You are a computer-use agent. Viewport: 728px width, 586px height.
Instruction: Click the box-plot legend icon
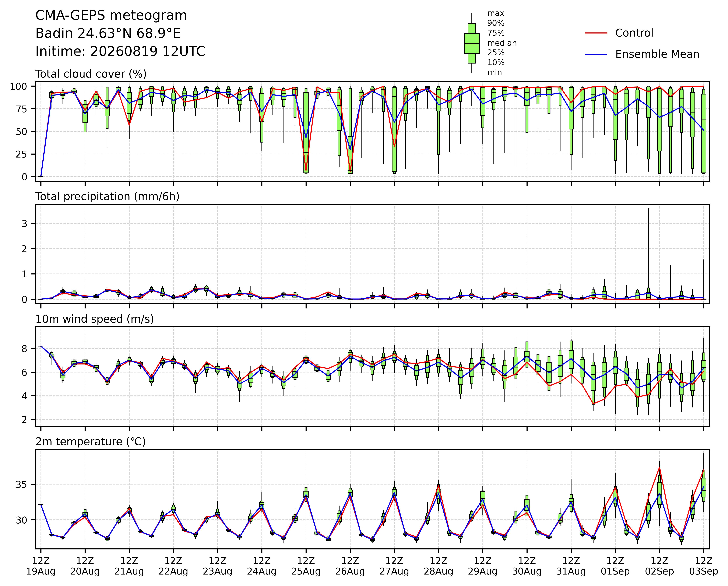[472, 43]
